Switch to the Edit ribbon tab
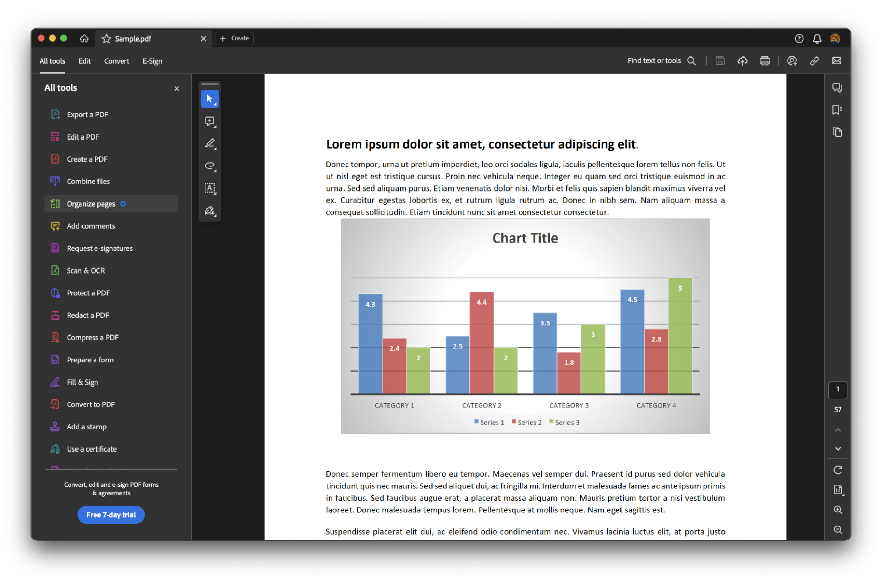The height and width of the screenshot is (588, 882). coord(84,61)
